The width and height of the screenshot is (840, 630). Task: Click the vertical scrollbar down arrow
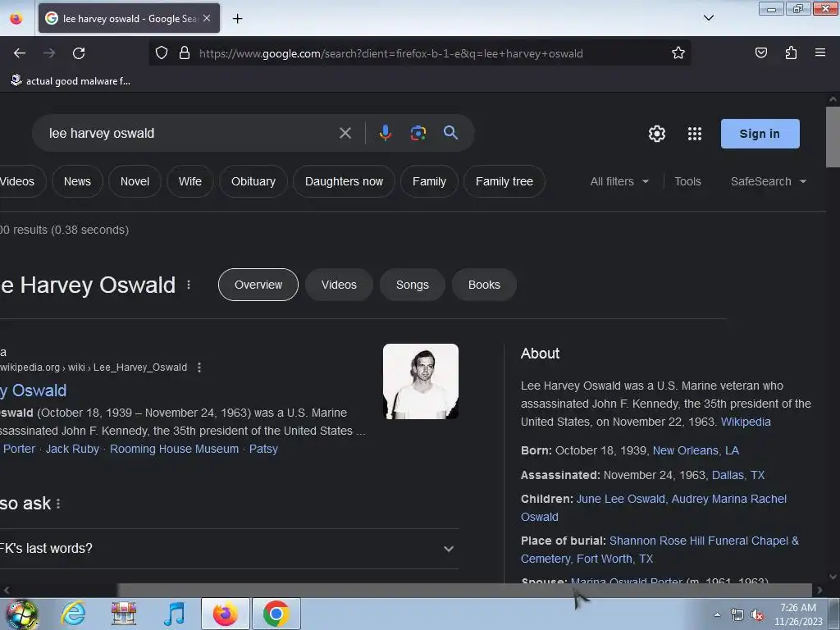pos(833,577)
